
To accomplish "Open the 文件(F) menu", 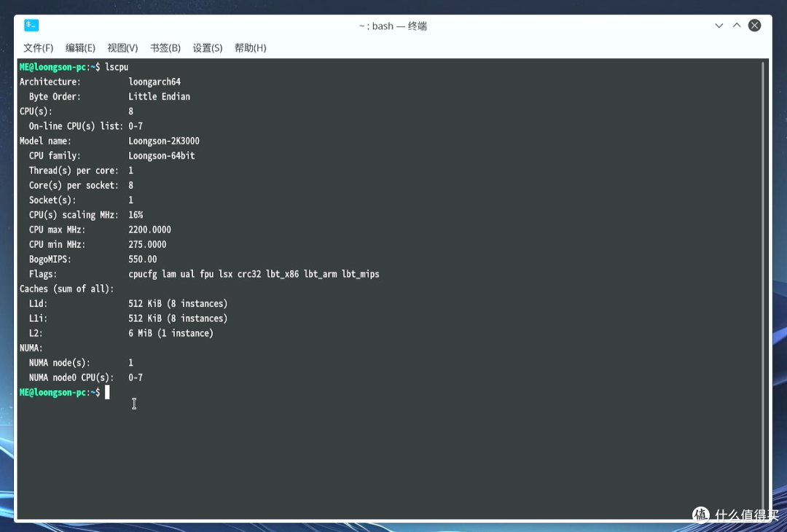I will [x=38, y=47].
